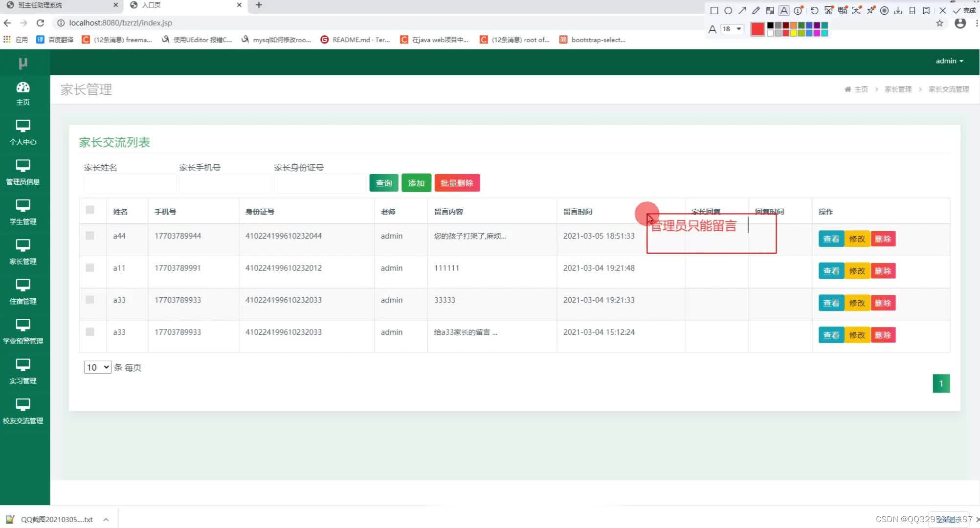
Task: Click the OCR text recognition icon
Action: pyautogui.click(x=856, y=10)
